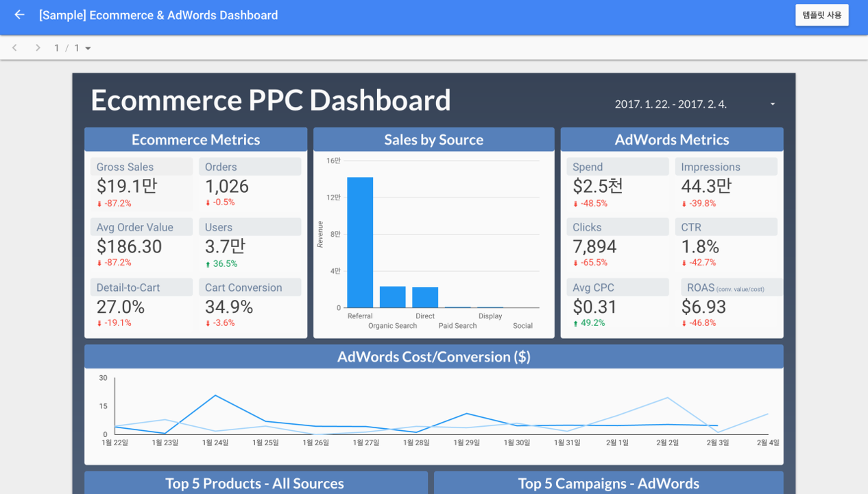Click the Users value 3.7만

225,246
